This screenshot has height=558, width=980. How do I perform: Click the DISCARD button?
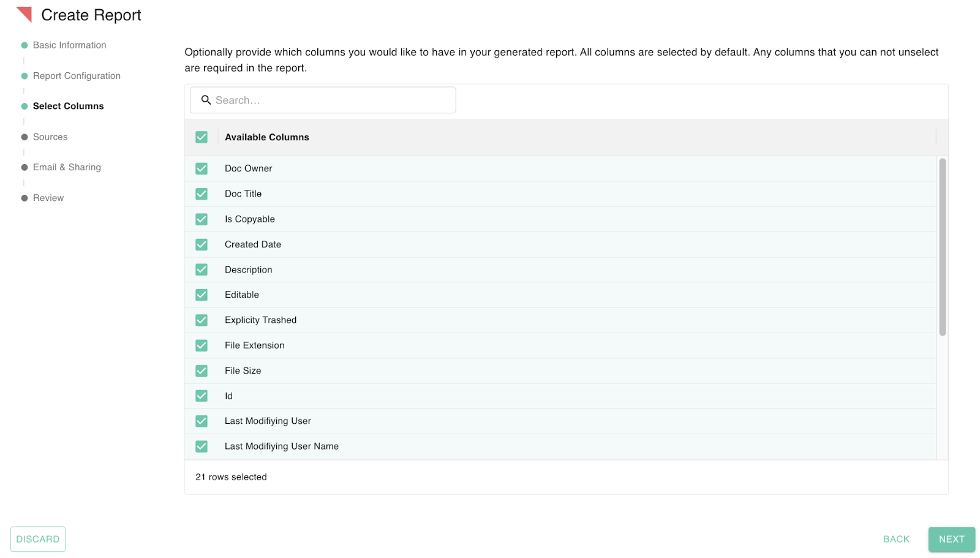(x=37, y=539)
